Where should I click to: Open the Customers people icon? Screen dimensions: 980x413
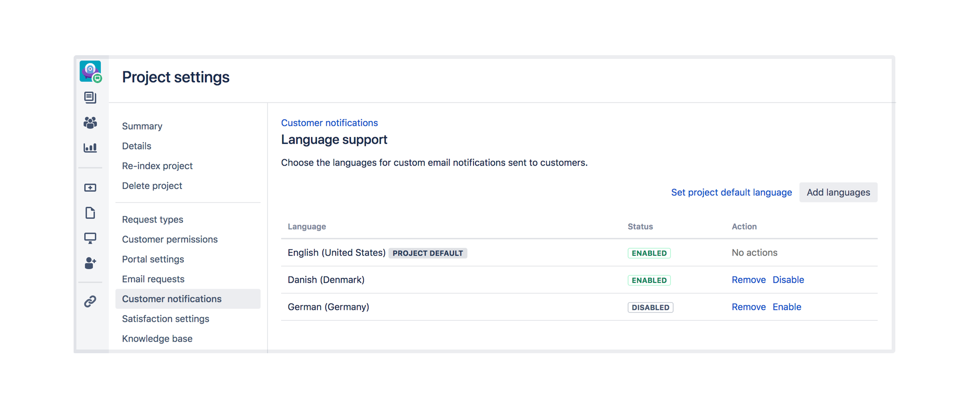click(90, 123)
